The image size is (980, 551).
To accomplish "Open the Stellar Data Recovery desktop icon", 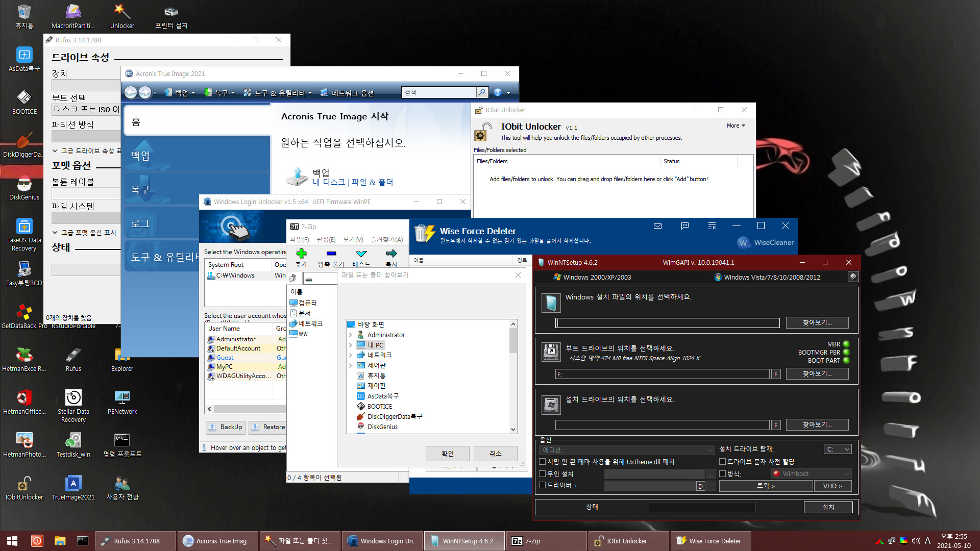I will [73, 406].
